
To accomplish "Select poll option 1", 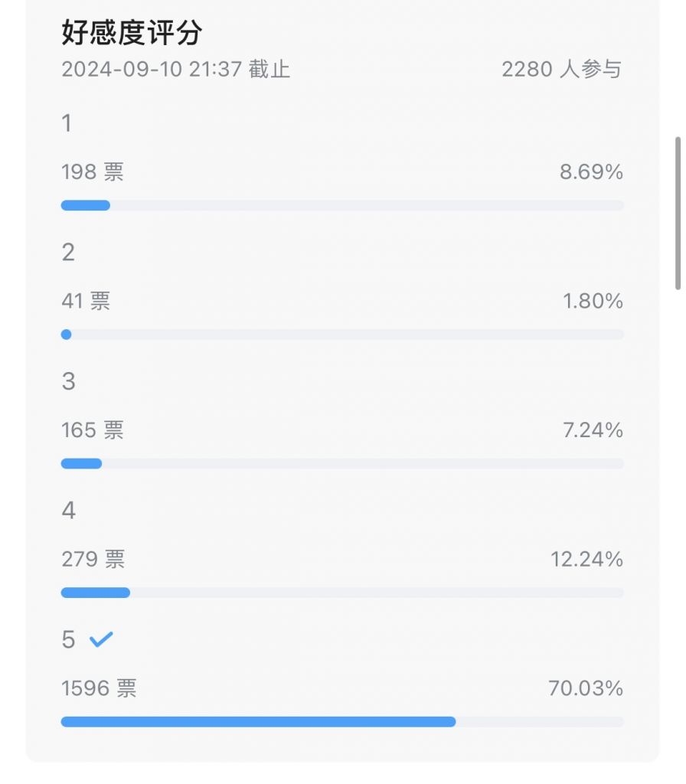I will pos(67,123).
